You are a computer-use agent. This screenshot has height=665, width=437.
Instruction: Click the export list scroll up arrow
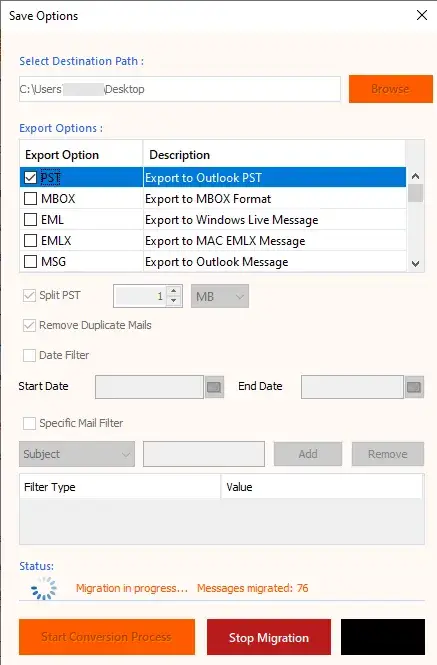tap(416, 176)
